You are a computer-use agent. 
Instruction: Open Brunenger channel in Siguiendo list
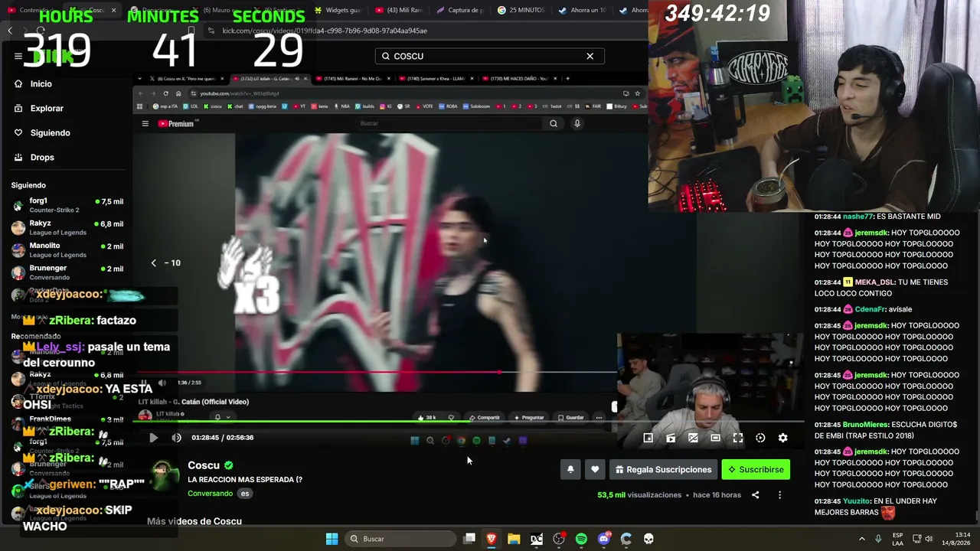click(x=67, y=272)
